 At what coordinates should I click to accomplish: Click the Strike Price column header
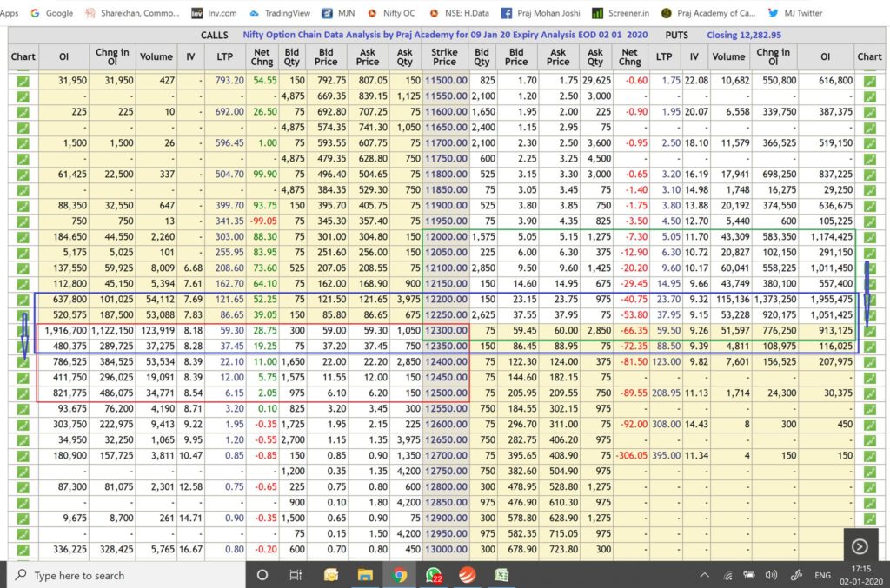pyautogui.click(x=444, y=56)
